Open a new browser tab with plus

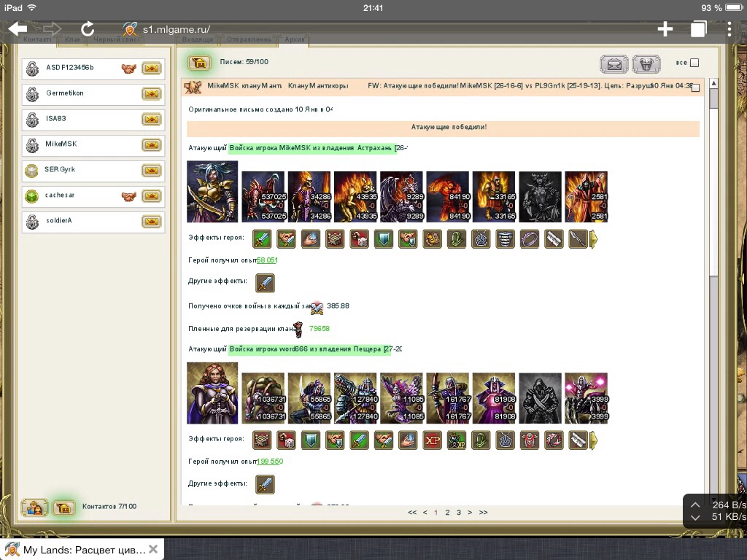[x=665, y=28]
